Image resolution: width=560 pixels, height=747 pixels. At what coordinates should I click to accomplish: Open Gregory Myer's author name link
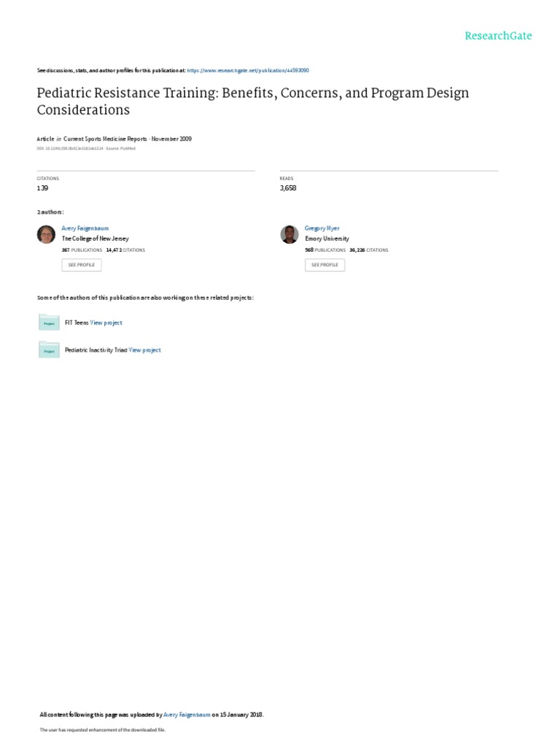[322, 228]
